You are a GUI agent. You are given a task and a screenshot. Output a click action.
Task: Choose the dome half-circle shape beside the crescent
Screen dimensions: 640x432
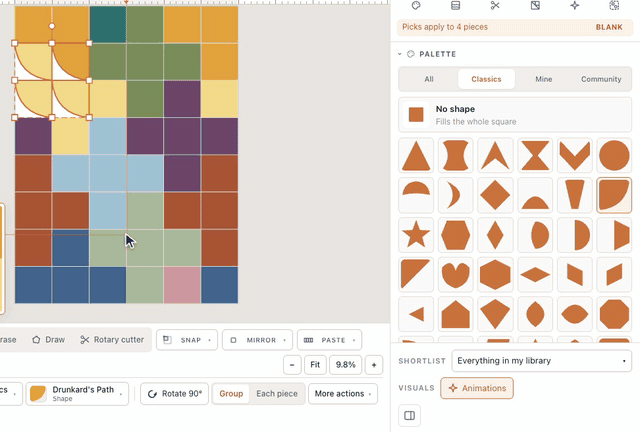point(416,195)
